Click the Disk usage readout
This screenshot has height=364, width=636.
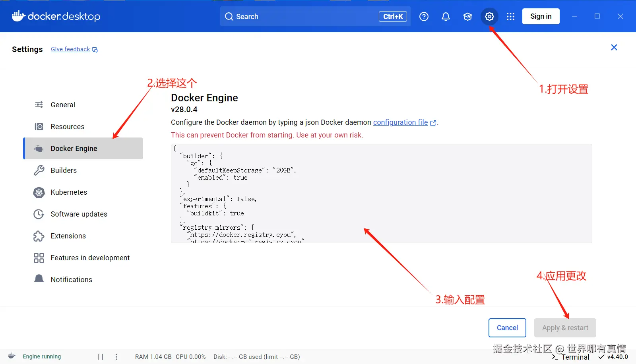(x=257, y=357)
